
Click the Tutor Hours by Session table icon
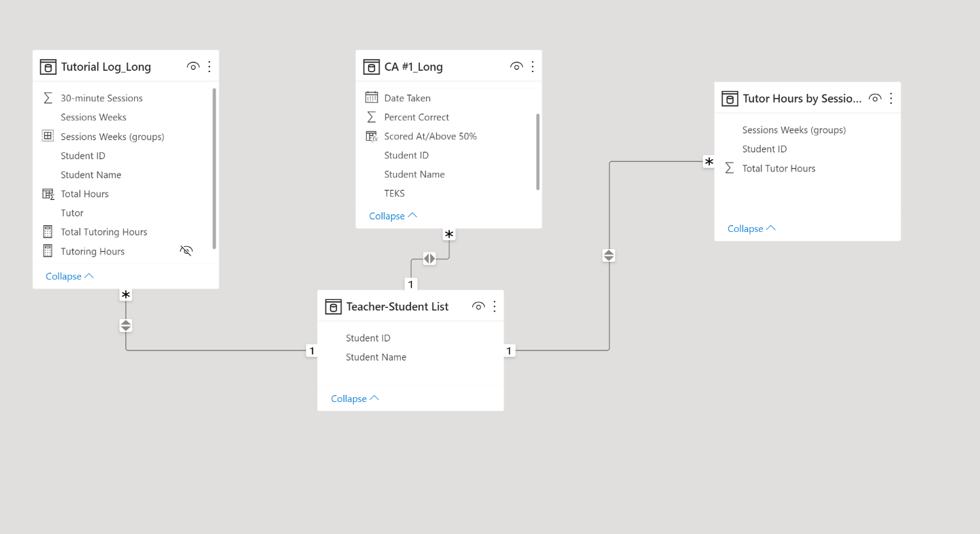730,99
